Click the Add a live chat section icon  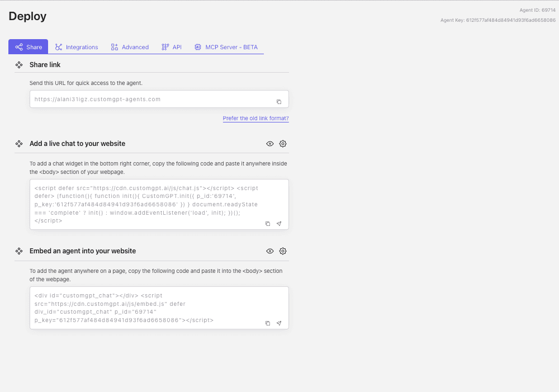coord(19,144)
